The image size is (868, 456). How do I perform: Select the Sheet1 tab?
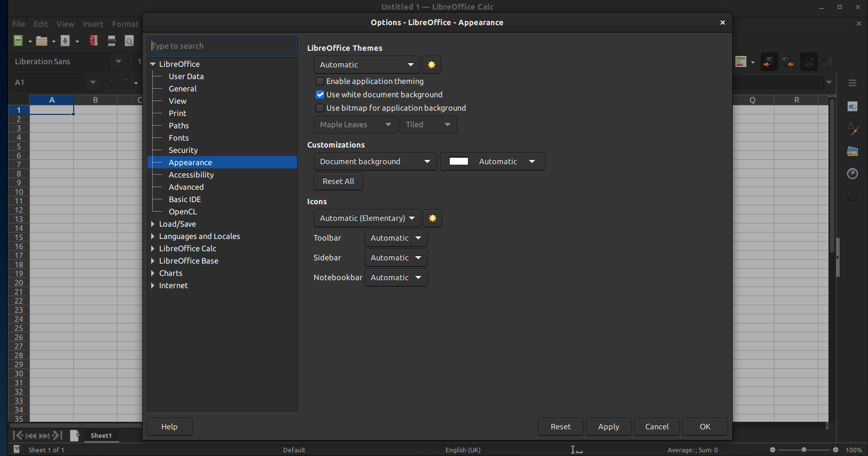(x=101, y=436)
